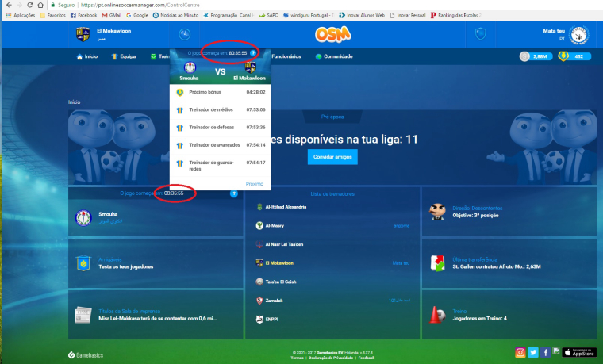The image size is (603, 364).
Task: Click the OSM logo
Action: point(333,34)
